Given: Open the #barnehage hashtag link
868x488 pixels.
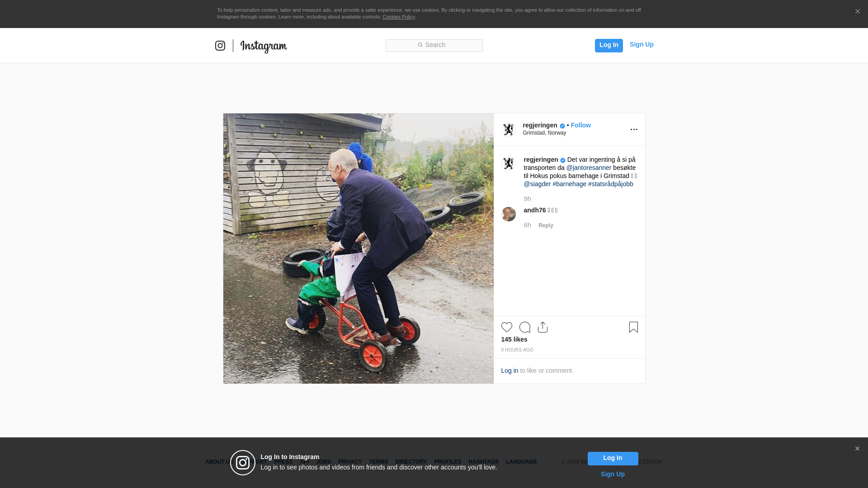Looking at the screenshot, I should pyautogui.click(x=569, y=184).
